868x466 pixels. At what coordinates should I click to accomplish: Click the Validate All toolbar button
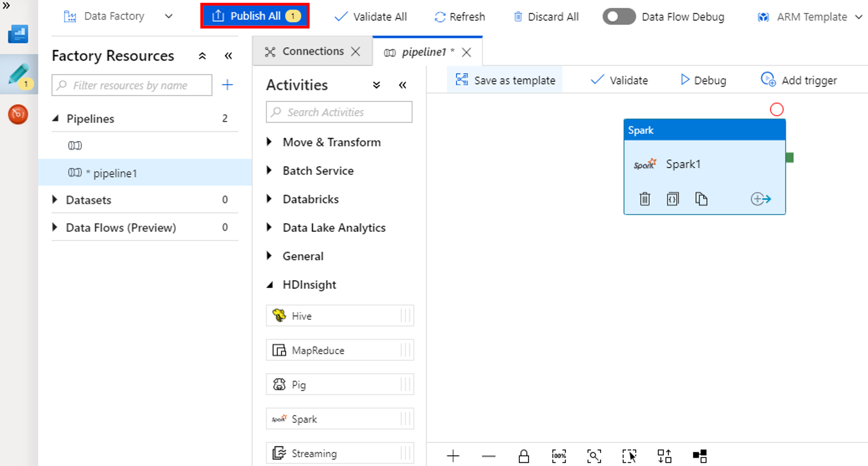372,16
